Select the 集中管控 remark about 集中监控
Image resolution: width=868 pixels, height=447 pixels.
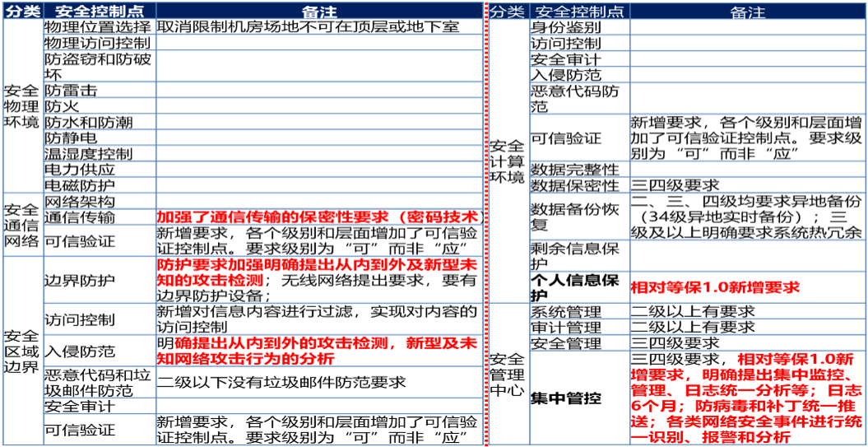[747, 398]
